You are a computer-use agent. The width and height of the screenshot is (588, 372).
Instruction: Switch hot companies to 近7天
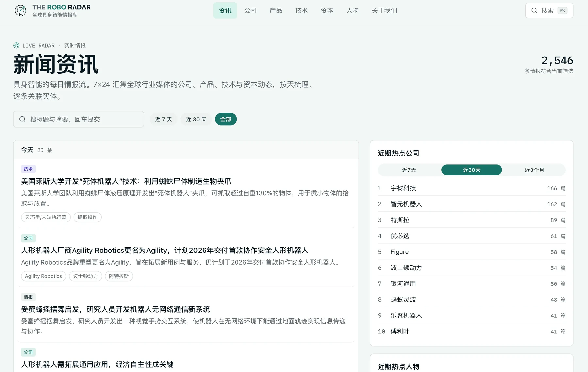tap(409, 170)
